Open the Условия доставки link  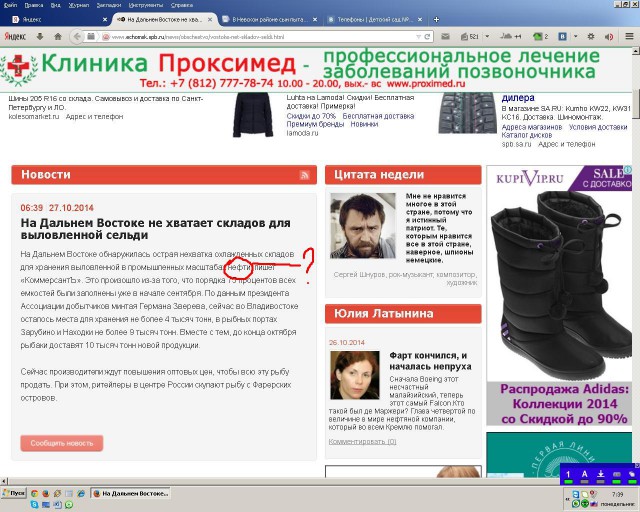(x=598, y=127)
